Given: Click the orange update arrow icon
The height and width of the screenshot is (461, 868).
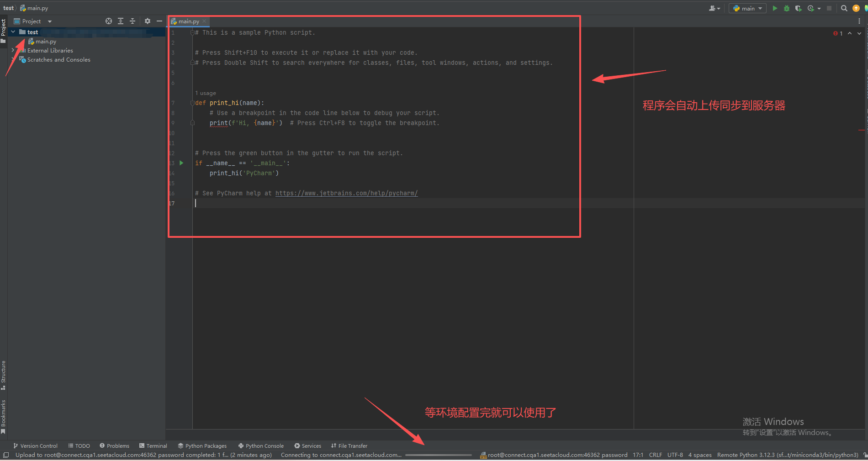Looking at the screenshot, I should (x=856, y=8).
